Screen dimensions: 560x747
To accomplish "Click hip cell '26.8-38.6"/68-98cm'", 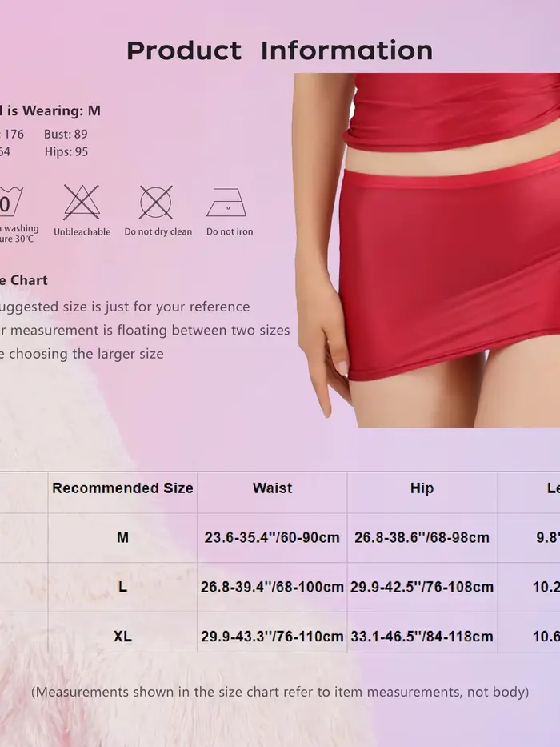I will pos(422,537).
